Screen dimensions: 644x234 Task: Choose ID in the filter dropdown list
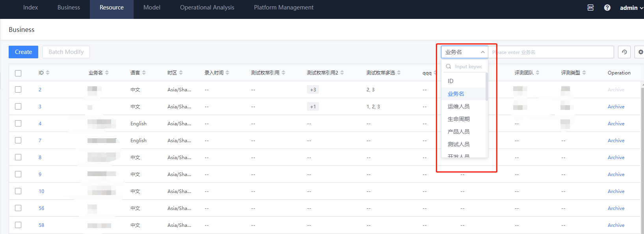[463, 81]
